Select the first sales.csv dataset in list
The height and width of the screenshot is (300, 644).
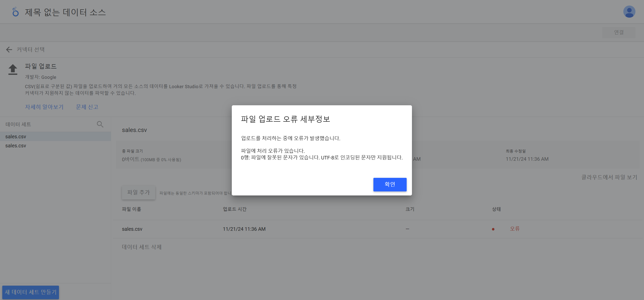click(55, 137)
